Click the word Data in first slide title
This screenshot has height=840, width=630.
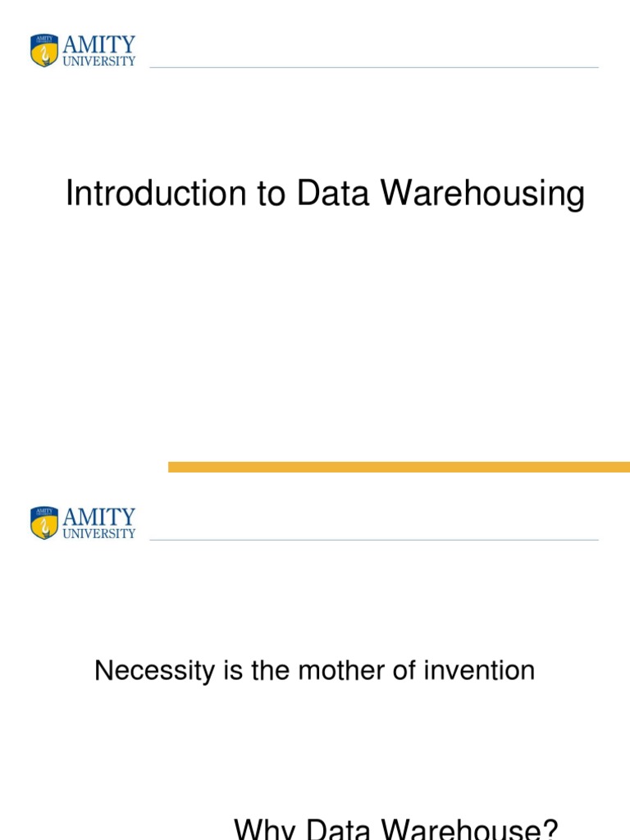click(333, 193)
